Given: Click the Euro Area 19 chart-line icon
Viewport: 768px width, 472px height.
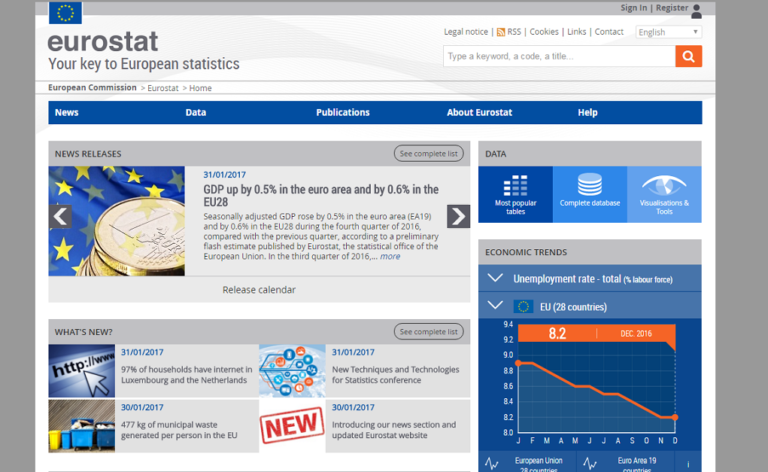Looking at the screenshot, I should coord(590,463).
